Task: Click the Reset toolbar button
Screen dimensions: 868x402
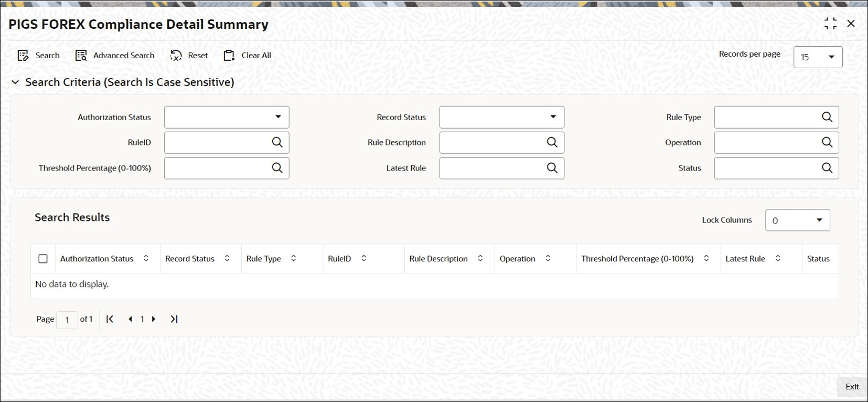Action: (x=189, y=56)
